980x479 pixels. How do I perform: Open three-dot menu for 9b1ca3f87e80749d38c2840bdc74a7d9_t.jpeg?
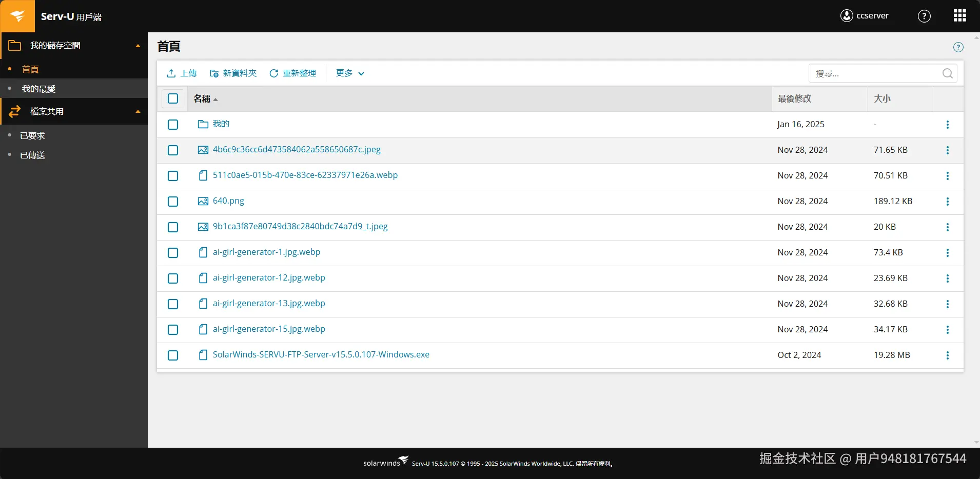tap(948, 227)
